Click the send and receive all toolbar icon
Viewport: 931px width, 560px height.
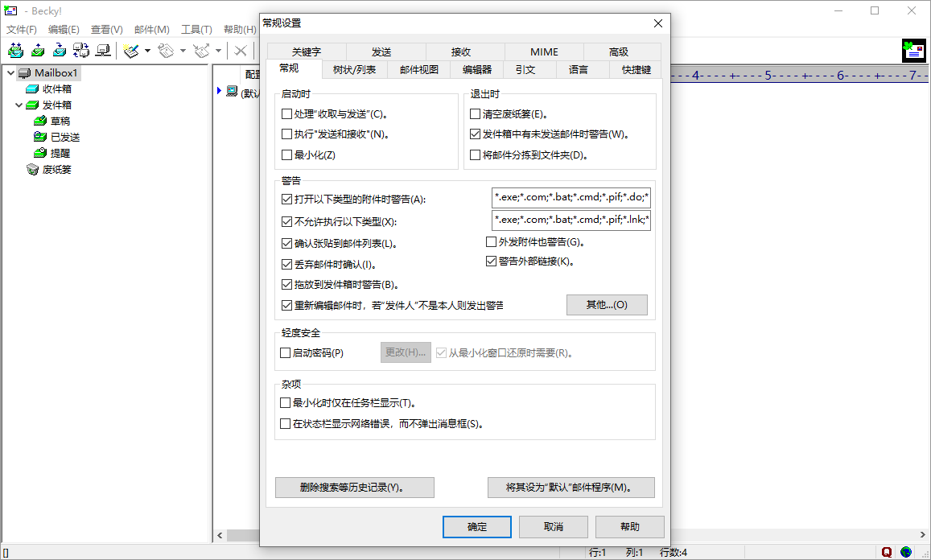tap(15, 51)
